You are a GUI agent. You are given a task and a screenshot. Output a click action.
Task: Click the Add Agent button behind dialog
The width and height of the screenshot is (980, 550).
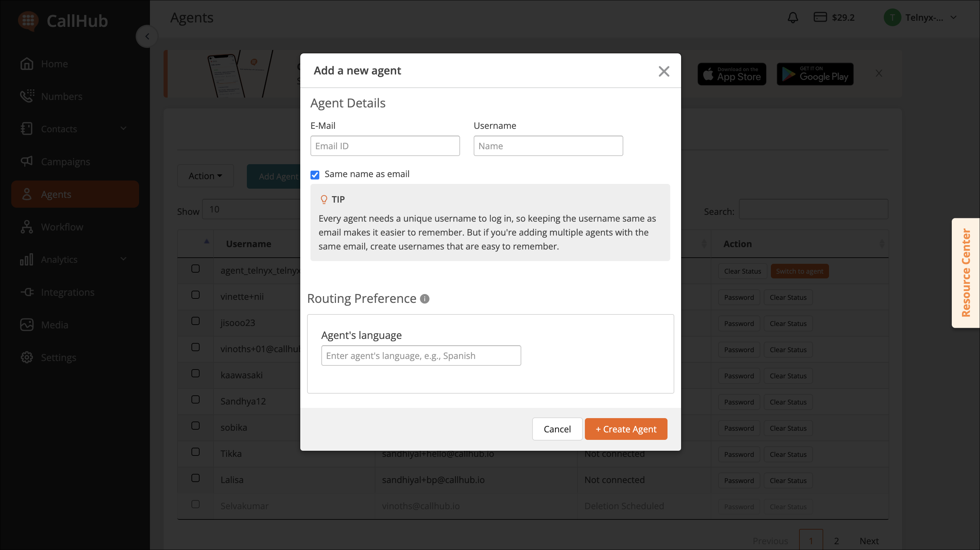[x=274, y=176]
